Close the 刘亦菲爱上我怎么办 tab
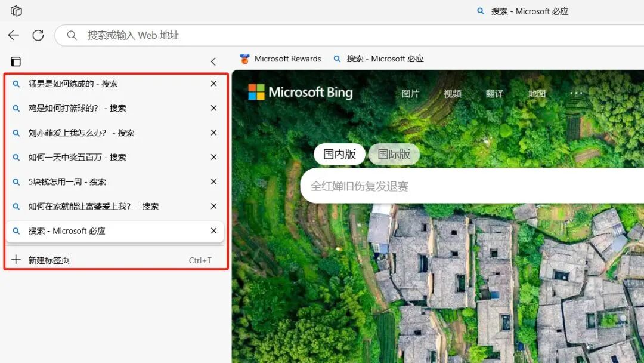Viewport: 644px width, 363px height. (x=213, y=133)
